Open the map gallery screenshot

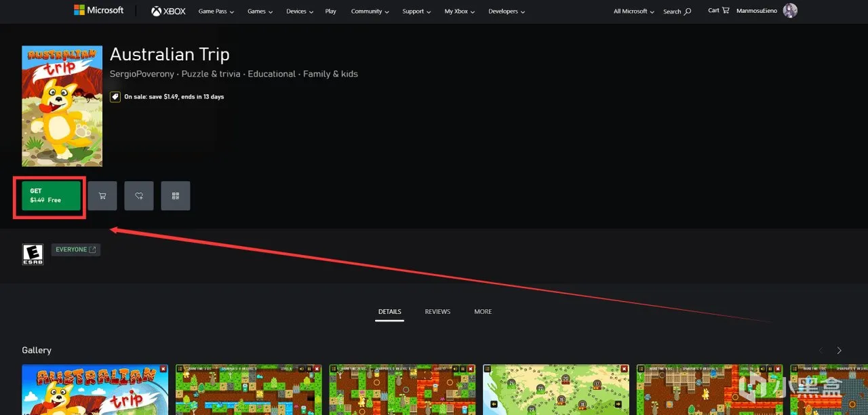point(556,389)
